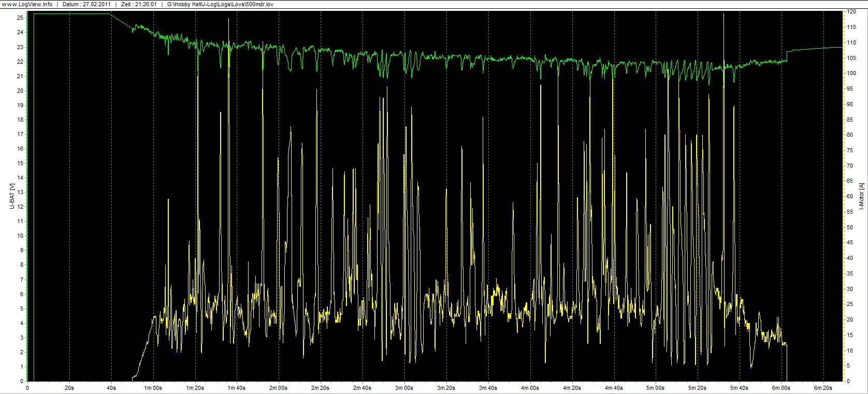868x394 pixels.
Task: Select the '3m 00s' time label
Action: point(404,388)
